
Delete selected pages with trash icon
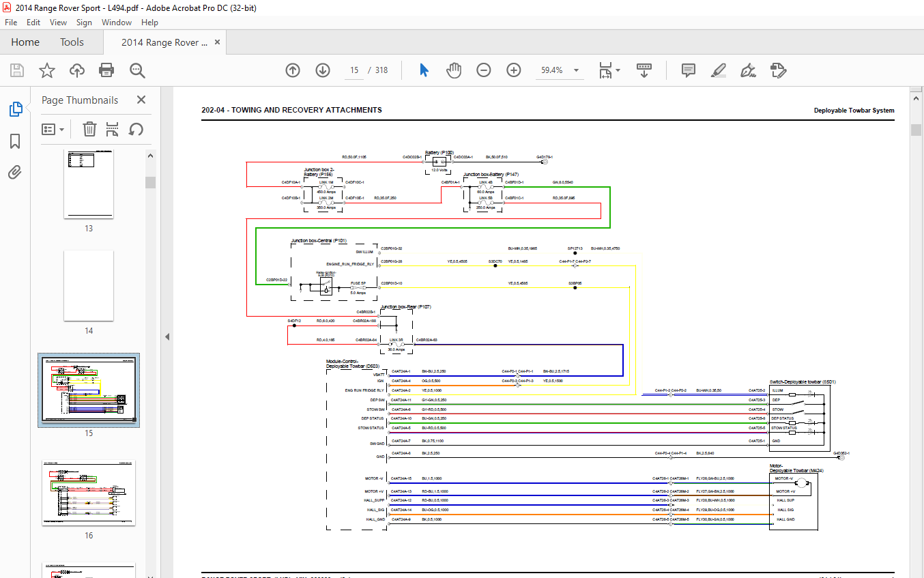[89, 129]
